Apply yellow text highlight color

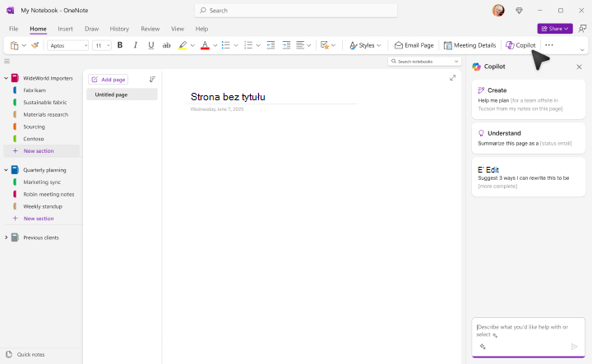[x=183, y=45]
